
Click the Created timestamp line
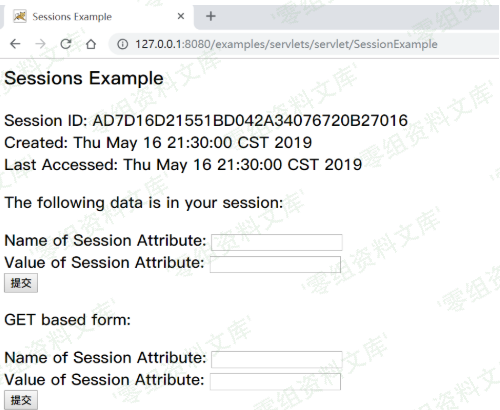coord(158,143)
